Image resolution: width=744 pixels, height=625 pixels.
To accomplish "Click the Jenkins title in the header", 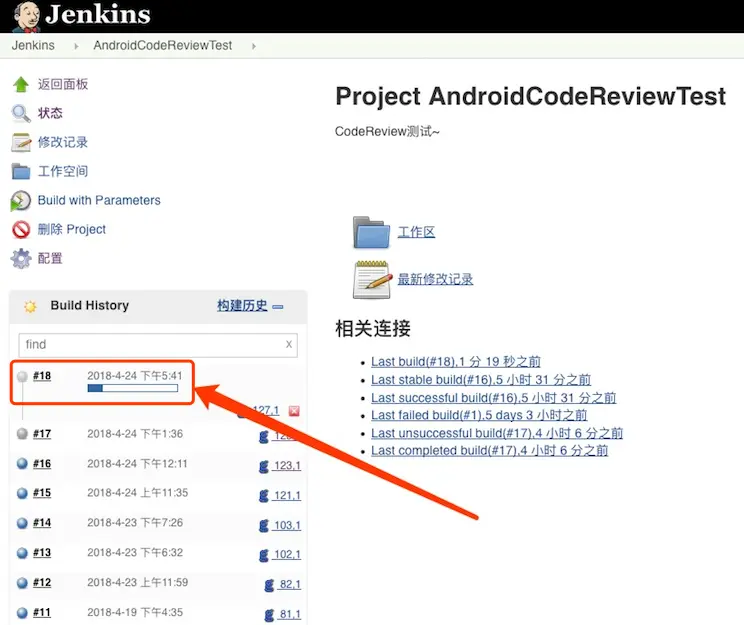I will coord(98,15).
